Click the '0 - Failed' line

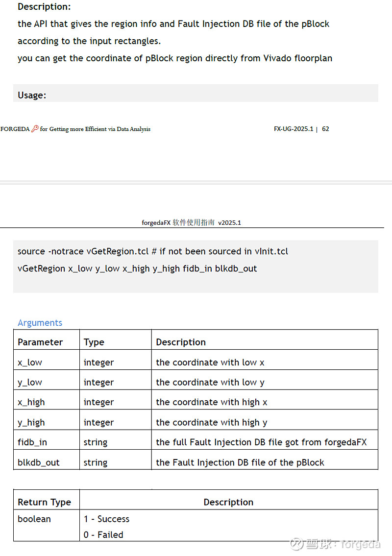tap(103, 535)
